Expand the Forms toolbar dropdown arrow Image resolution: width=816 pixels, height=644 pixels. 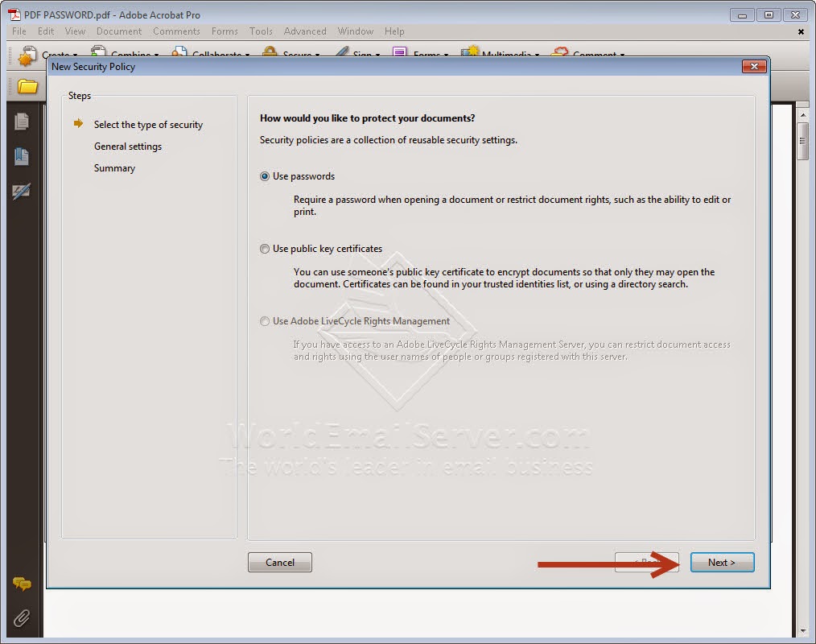click(x=446, y=55)
